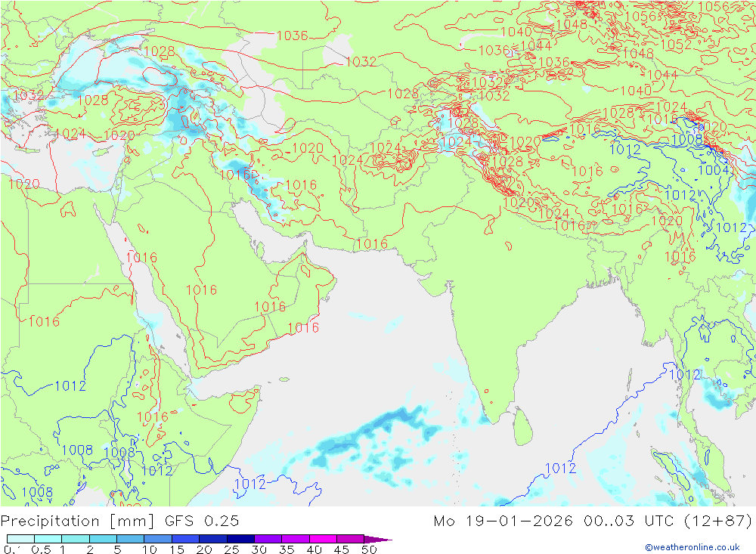Image resolution: width=756 pixels, height=554 pixels.
Task: Click the '10' legend value label
Action: [150, 549]
